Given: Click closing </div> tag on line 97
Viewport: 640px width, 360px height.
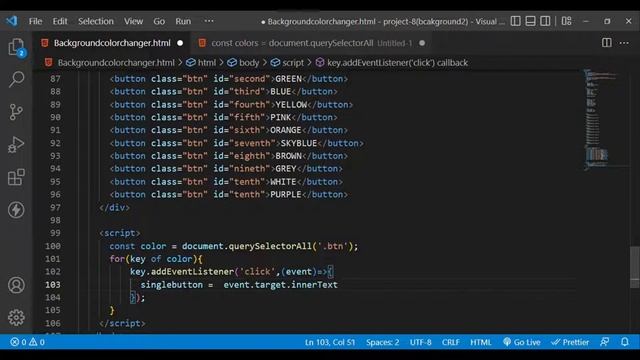Looking at the screenshot, I should [x=114, y=207].
